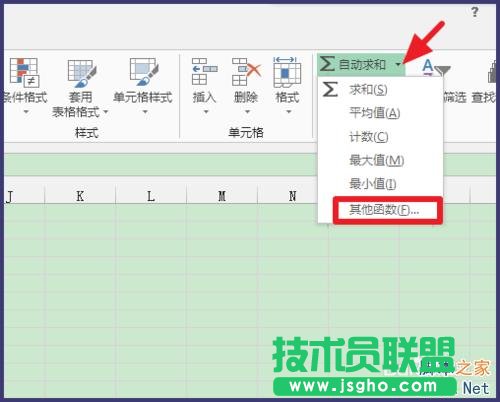
Task: Choose 计数(C) from AutoSum menu
Action: pyautogui.click(x=380, y=137)
